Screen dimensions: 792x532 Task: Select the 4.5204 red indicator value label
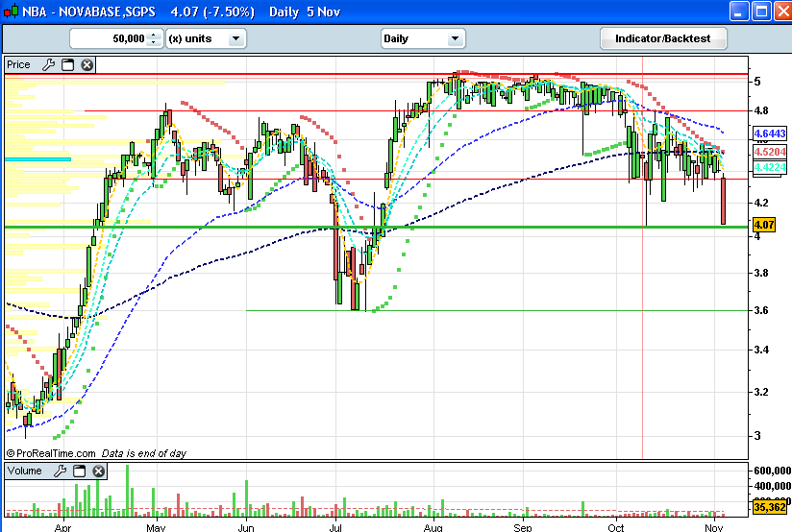(x=770, y=152)
